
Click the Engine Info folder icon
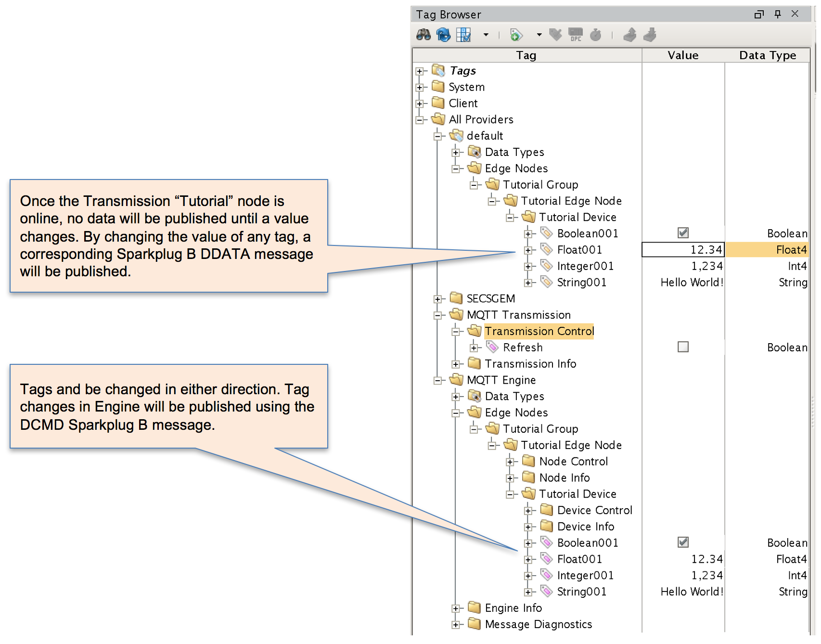(x=475, y=607)
